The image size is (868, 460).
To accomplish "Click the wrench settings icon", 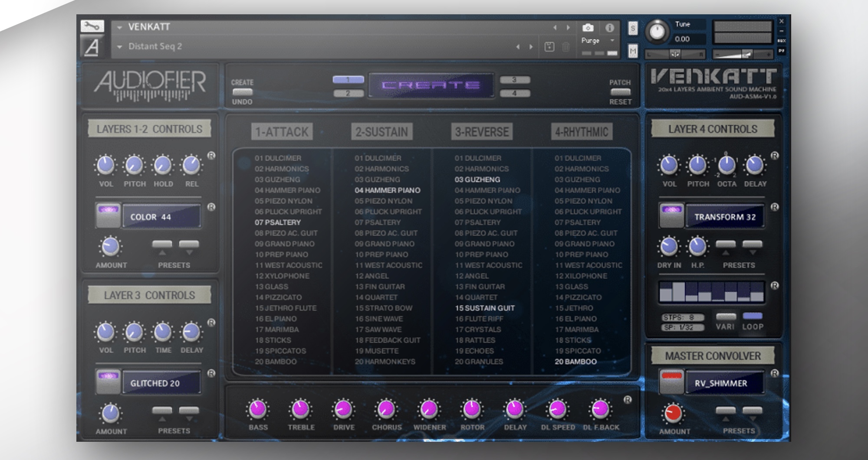I will [x=92, y=26].
